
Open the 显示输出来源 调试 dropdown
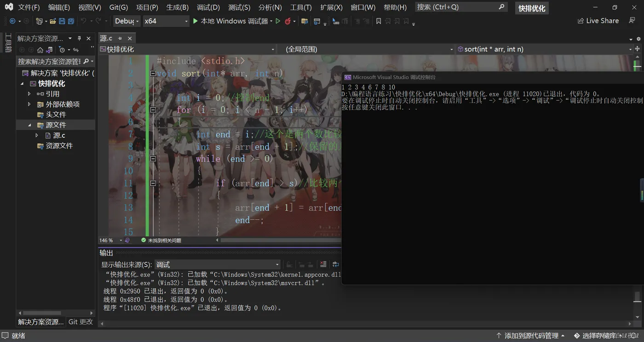[x=218, y=265]
